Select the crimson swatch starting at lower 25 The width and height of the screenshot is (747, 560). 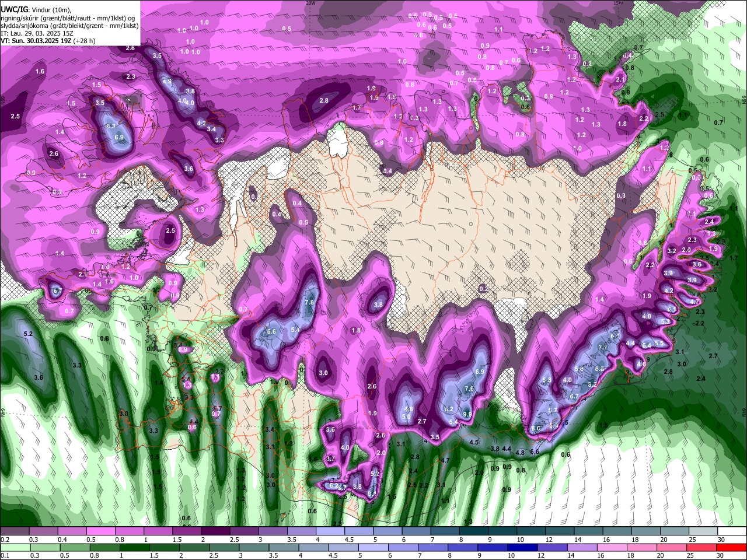coord(701,547)
